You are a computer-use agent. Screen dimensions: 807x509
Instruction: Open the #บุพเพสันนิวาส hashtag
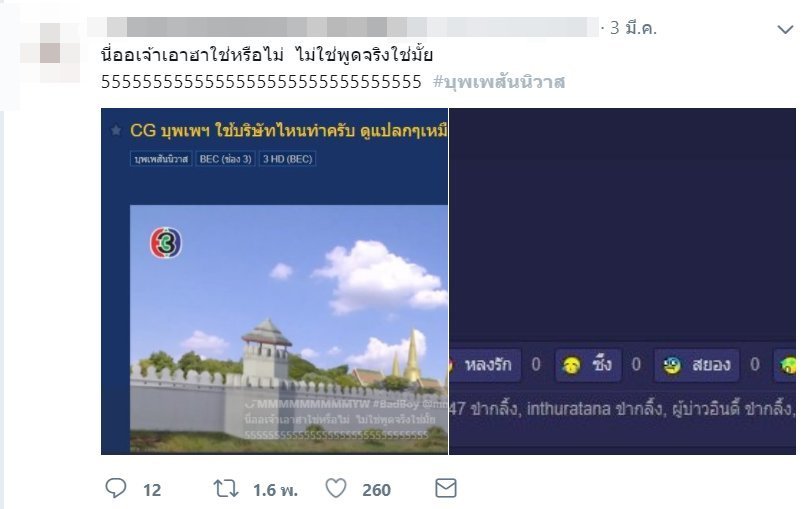point(499,81)
